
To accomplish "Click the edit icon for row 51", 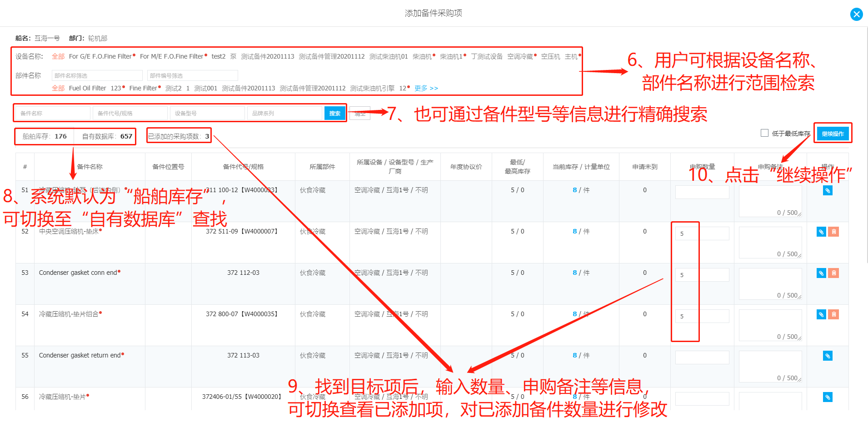I will (828, 191).
